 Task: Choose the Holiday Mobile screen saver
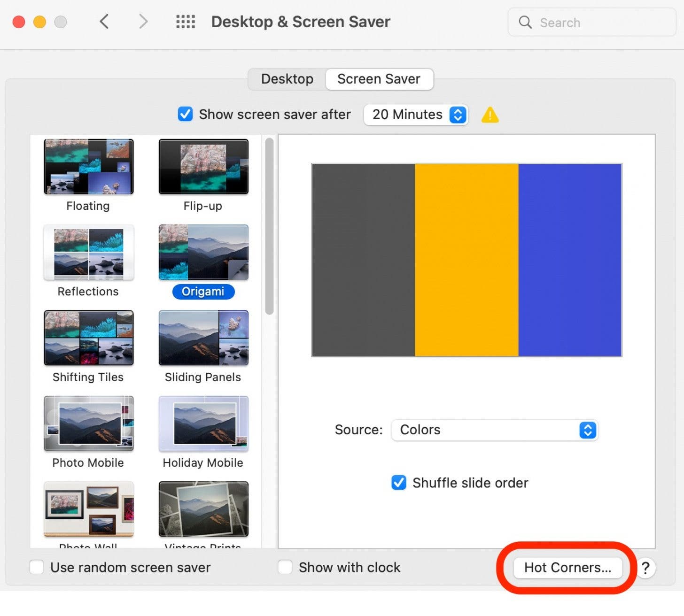pyautogui.click(x=203, y=423)
